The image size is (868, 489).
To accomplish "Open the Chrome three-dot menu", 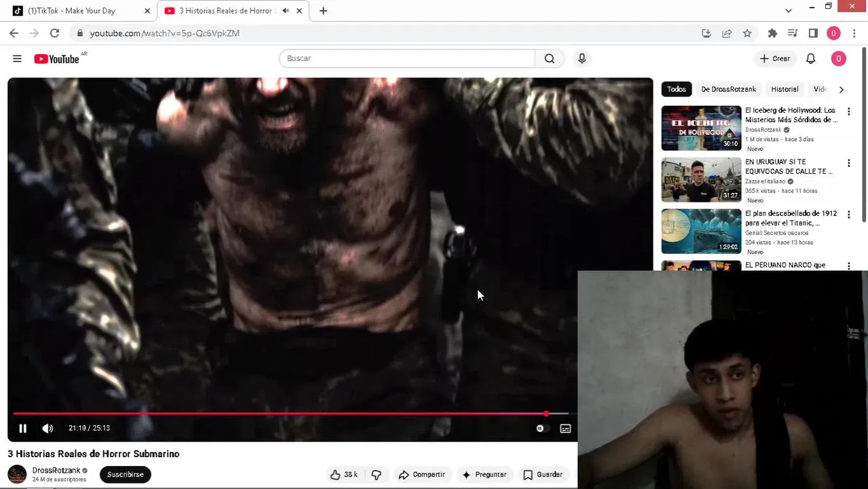I will [x=854, y=33].
